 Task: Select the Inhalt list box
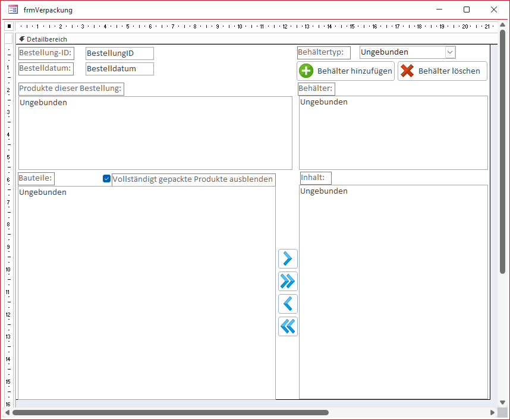393,291
